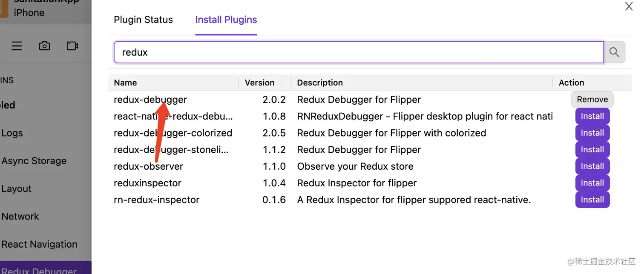The image size is (644, 274).
Task: Install the redux-debugger-colorized plugin
Action: [x=592, y=133]
